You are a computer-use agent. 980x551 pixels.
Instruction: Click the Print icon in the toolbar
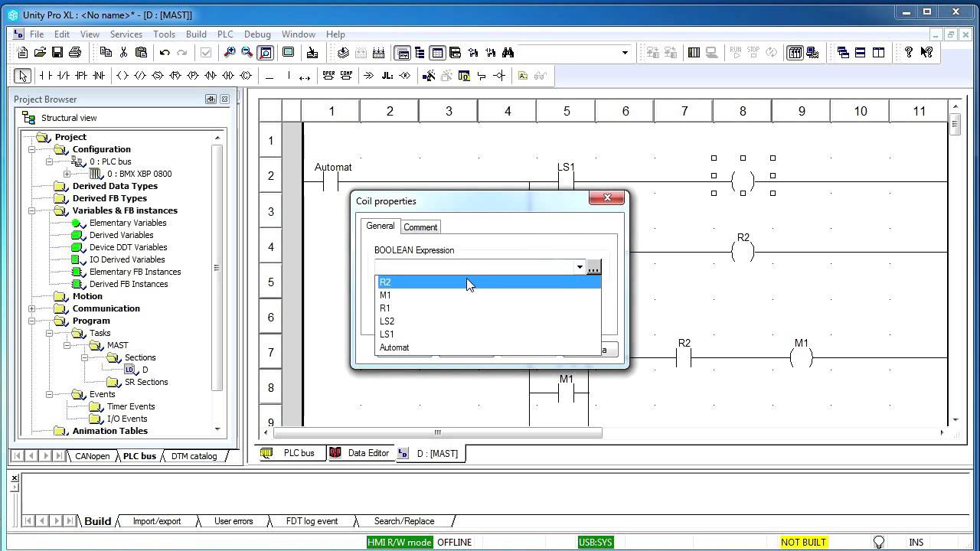tap(75, 52)
